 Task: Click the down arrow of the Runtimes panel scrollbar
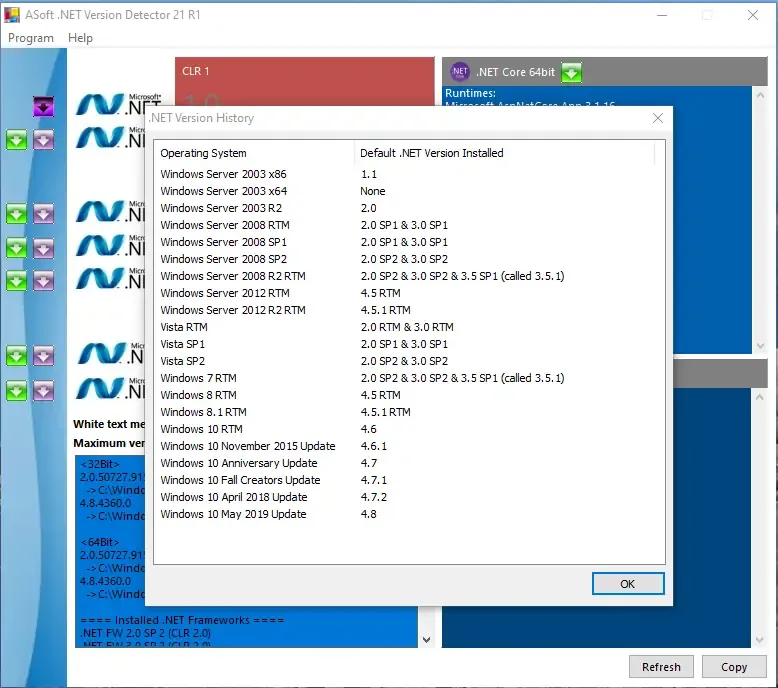click(x=760, y=345)
